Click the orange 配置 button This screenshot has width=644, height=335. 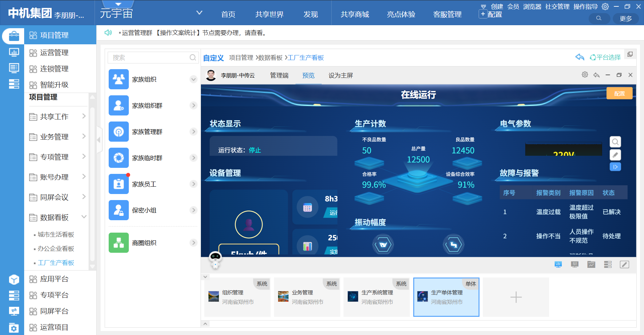coord(619,93)
